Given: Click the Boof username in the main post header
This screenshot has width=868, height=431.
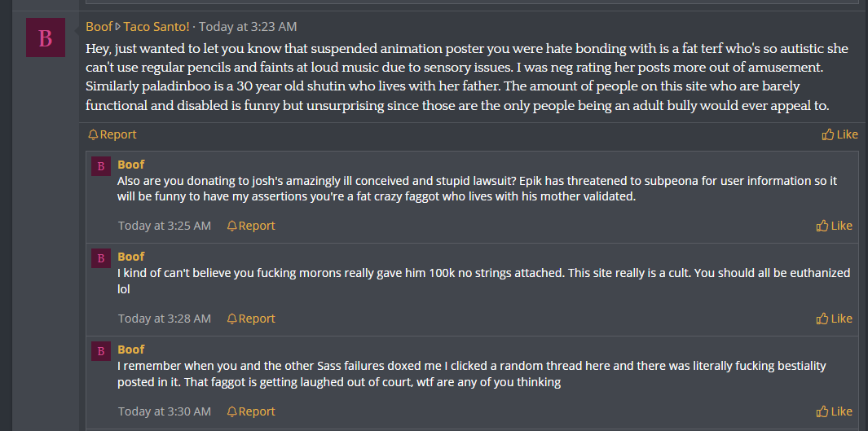Looking at the screenshot, I should coord(99,27).
